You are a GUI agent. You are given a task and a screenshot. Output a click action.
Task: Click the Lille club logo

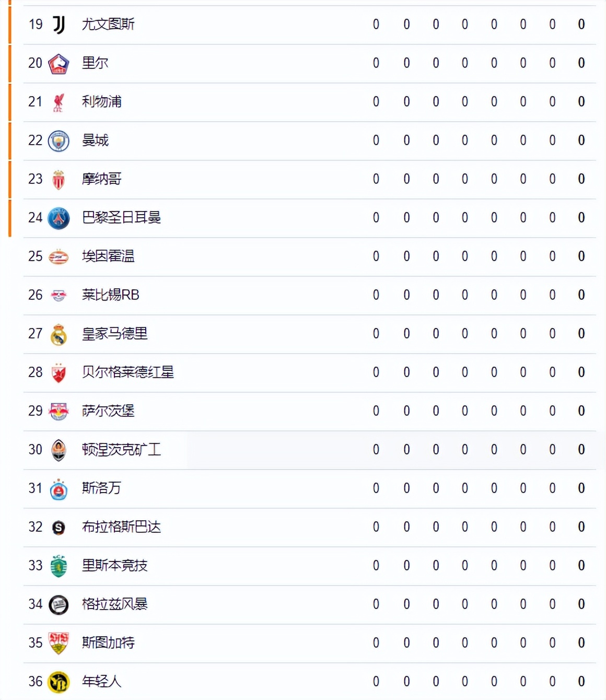point(59,64)
